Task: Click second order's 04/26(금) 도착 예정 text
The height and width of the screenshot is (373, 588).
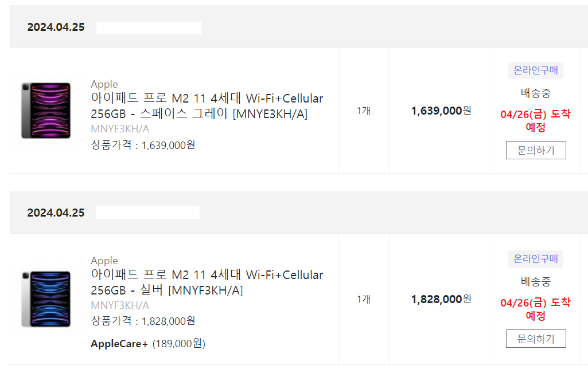Action: [535, 309]
